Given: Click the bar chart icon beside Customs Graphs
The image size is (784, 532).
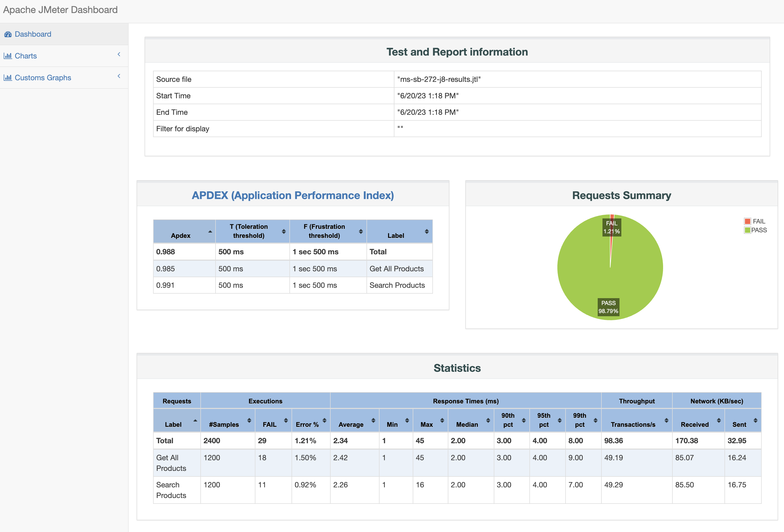Looking at the screenshot, I should (8, 78).
